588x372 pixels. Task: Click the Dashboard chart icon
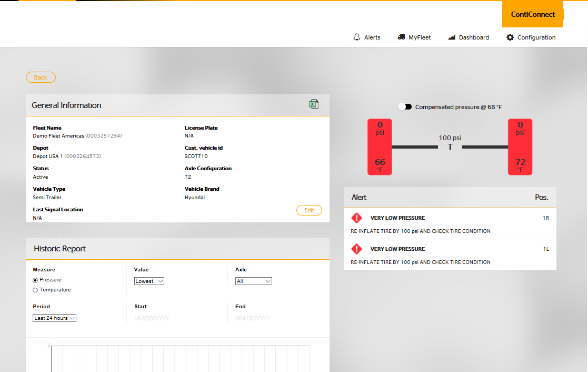[x=452, y=37]
